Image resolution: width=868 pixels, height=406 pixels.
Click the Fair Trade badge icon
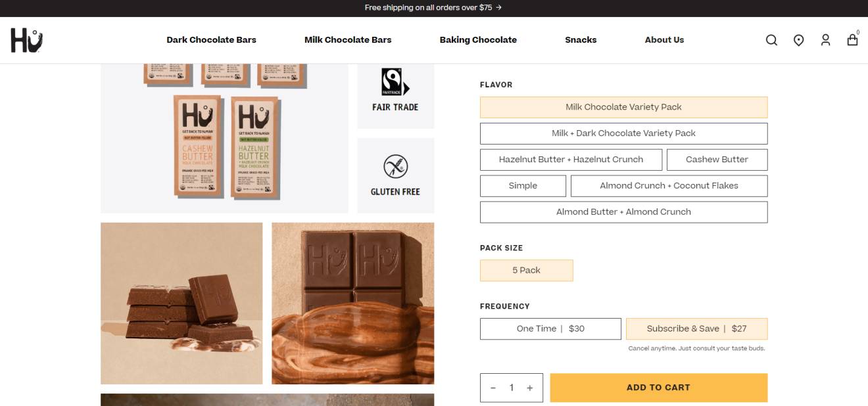[395, 83]
